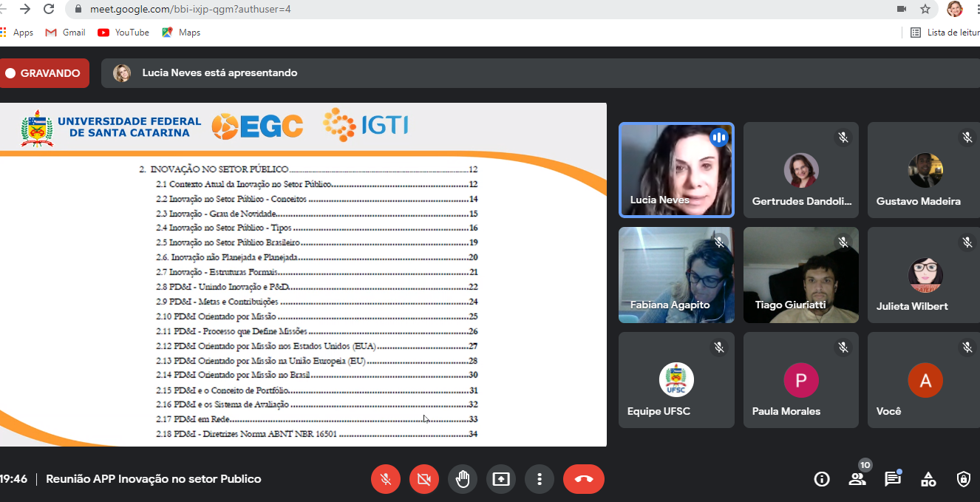The image size is (980, 502).
Task: Open the Lista de leitura reading list
Action: click(x=945, y=33)
